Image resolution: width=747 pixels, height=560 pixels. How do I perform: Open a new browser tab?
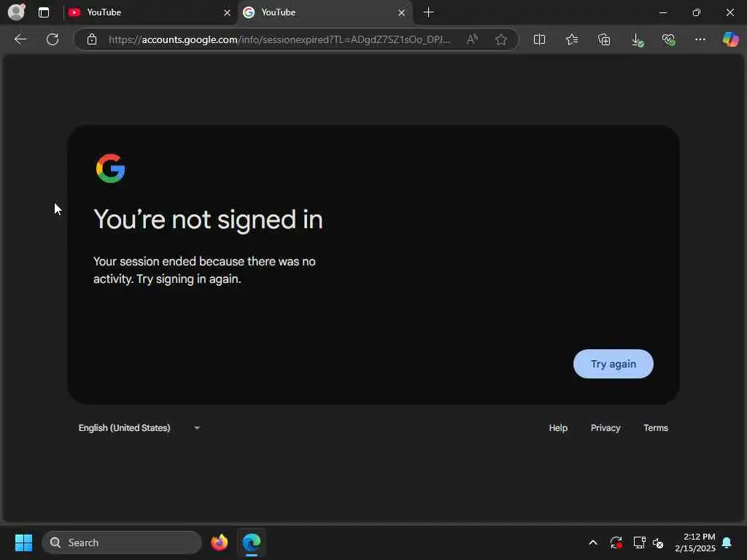pos(428,12)
